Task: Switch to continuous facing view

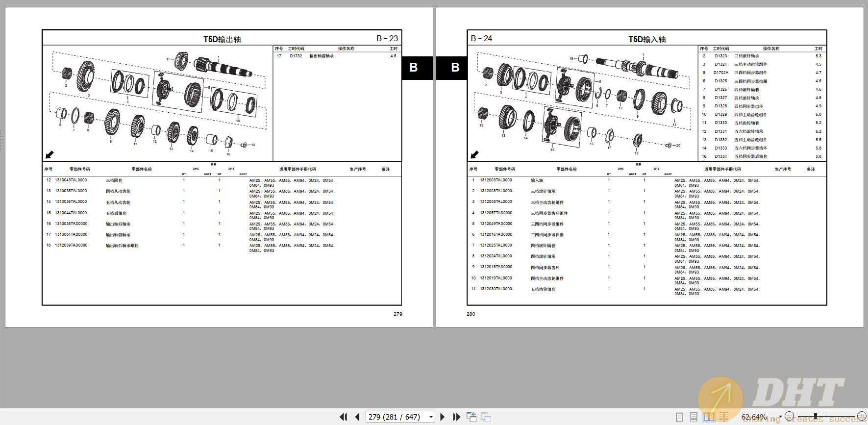Action: (723, 417)
